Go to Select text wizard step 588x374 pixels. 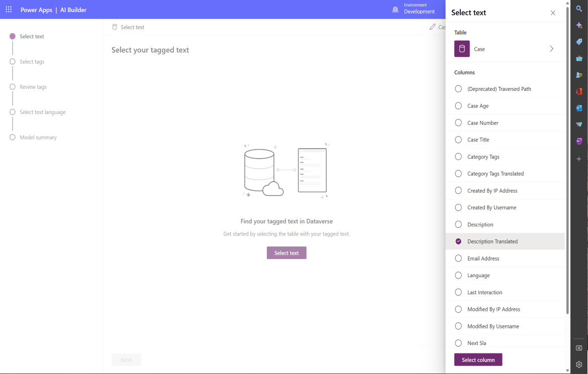[x=32, y=36]
